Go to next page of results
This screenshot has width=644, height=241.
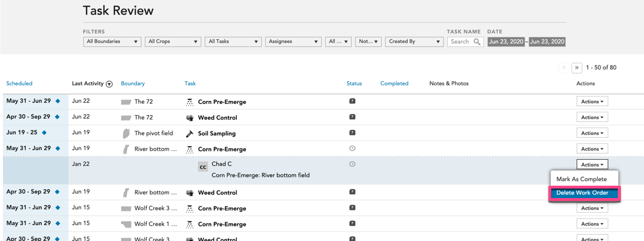[x=577, y=68]
